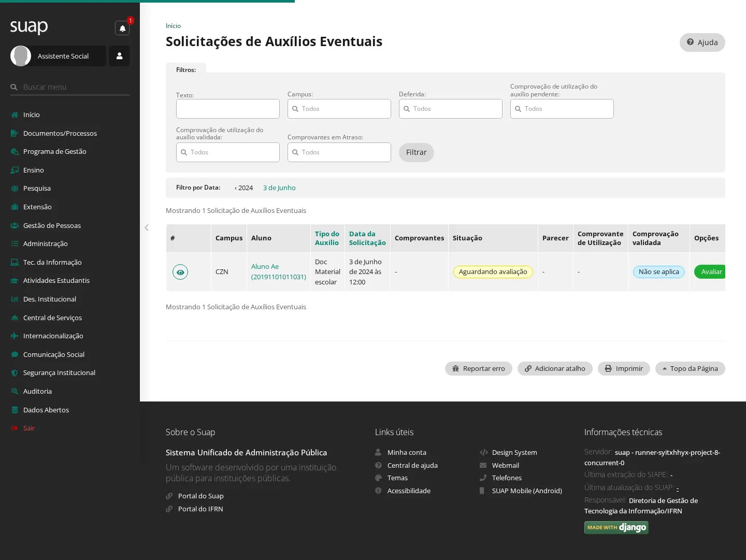Click the Documentos/Processos sidebar icon

tap(15, 133)
